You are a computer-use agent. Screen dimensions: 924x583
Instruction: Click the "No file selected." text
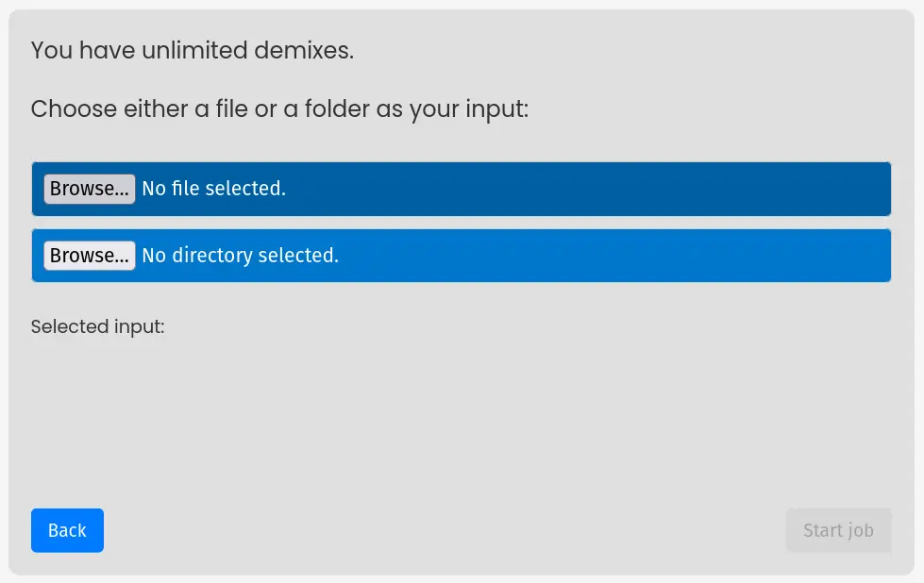(213, 189)
